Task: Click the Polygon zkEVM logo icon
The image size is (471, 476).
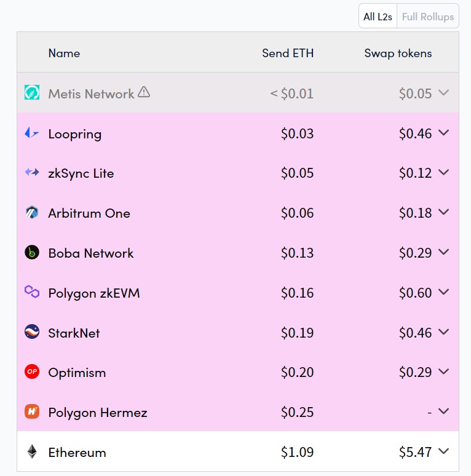Action: 32,292
